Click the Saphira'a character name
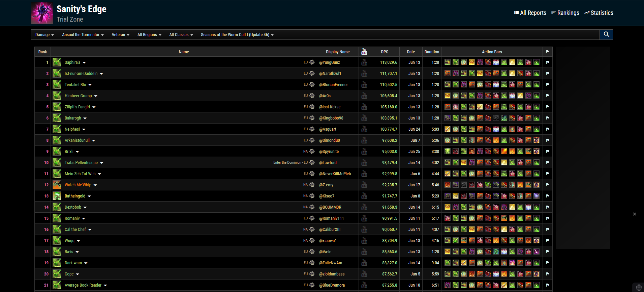 72,62
